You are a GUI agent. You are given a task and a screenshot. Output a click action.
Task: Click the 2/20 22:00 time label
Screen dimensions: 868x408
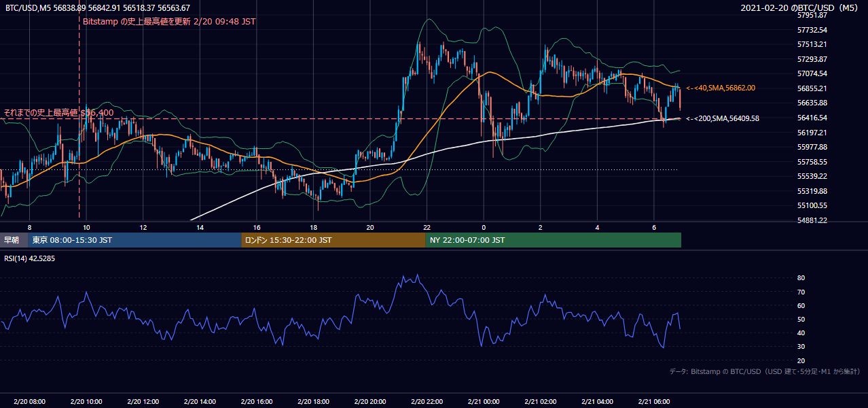[x=427, y=402]
